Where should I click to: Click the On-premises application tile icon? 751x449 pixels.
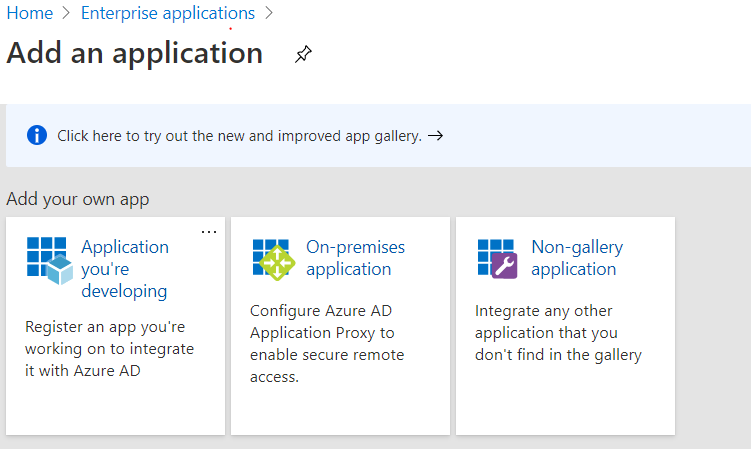pyautogui.click(x=273, y=259)
